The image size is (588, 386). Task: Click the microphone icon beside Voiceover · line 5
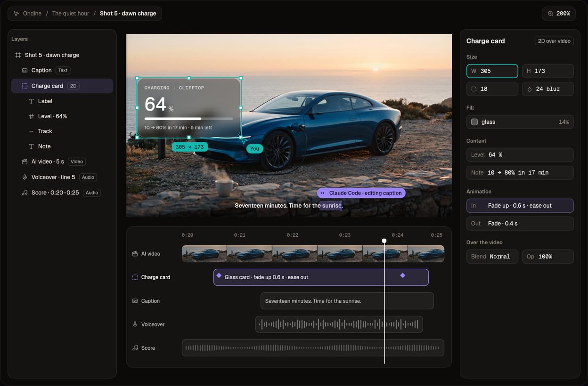pos(25,177)
